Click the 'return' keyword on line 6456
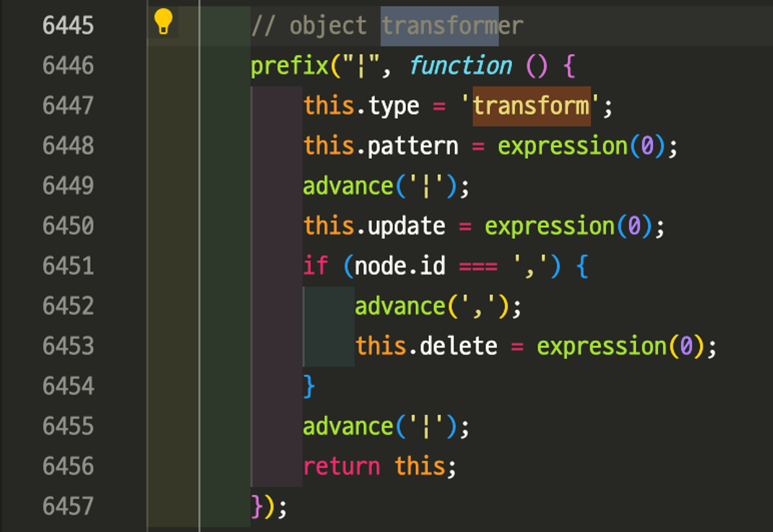 [x=342, y=466]
